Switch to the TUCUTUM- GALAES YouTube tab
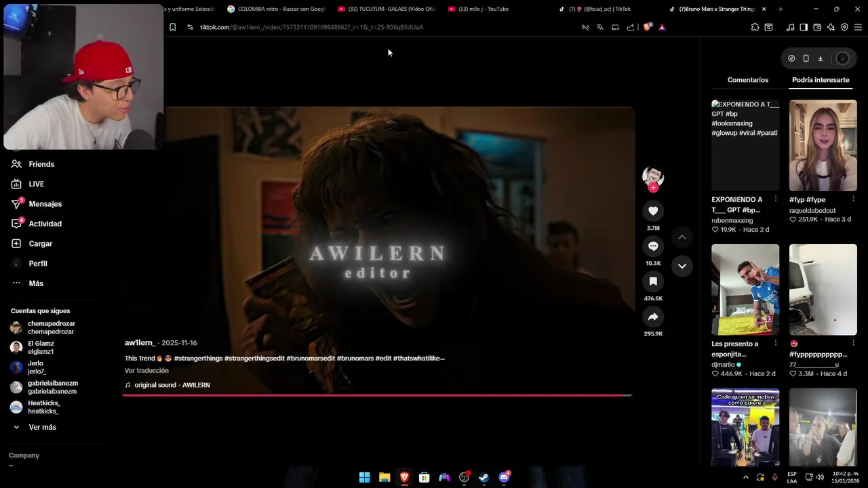Screen dimensions: 868x488 coord(387,9)
